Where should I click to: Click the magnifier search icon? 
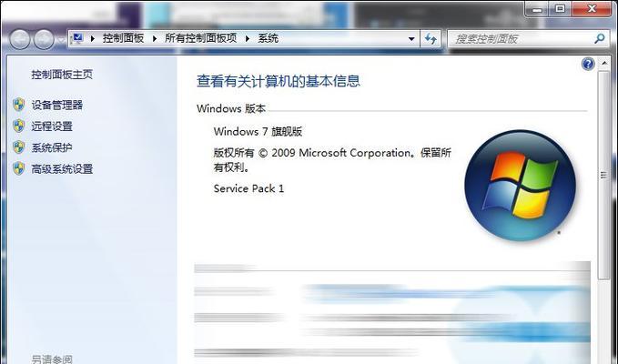[600, 38]
